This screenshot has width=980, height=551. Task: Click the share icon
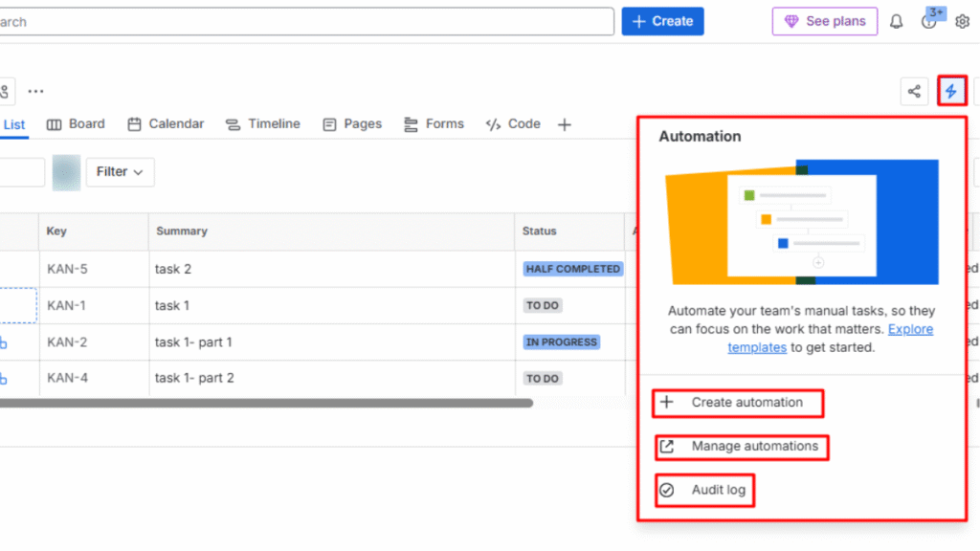(x=914, y=90)
